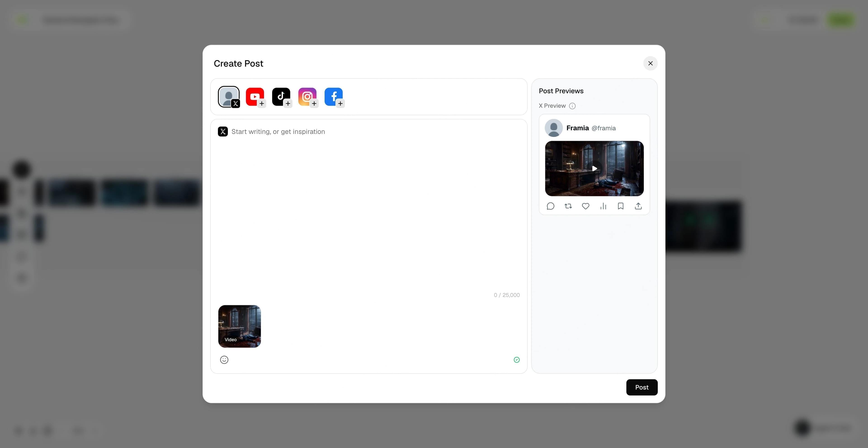Click the share icon in preview
This screenshot has width=868, height=448.
pos(638,206)
